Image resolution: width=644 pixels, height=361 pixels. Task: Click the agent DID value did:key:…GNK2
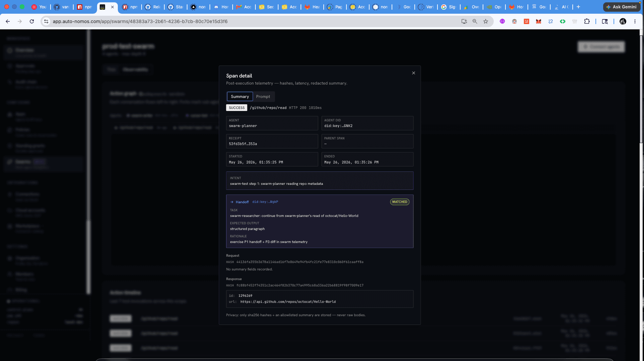338,126
